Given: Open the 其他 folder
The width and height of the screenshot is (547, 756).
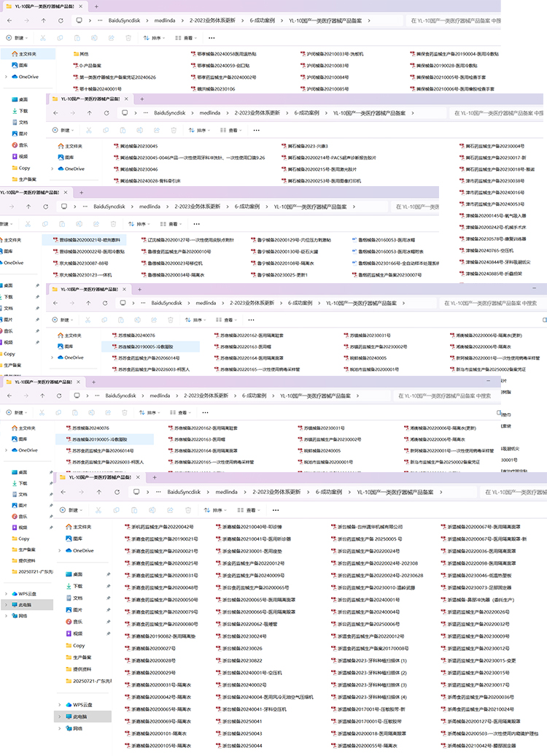Looking at the screenshot, I should click(x=84, y=54).
